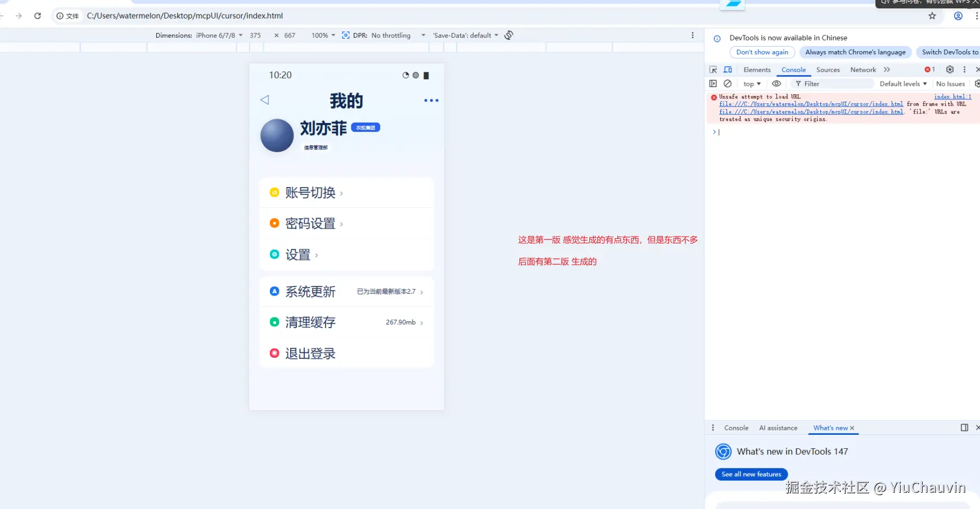Switch to the Network tab

point(863,70)
